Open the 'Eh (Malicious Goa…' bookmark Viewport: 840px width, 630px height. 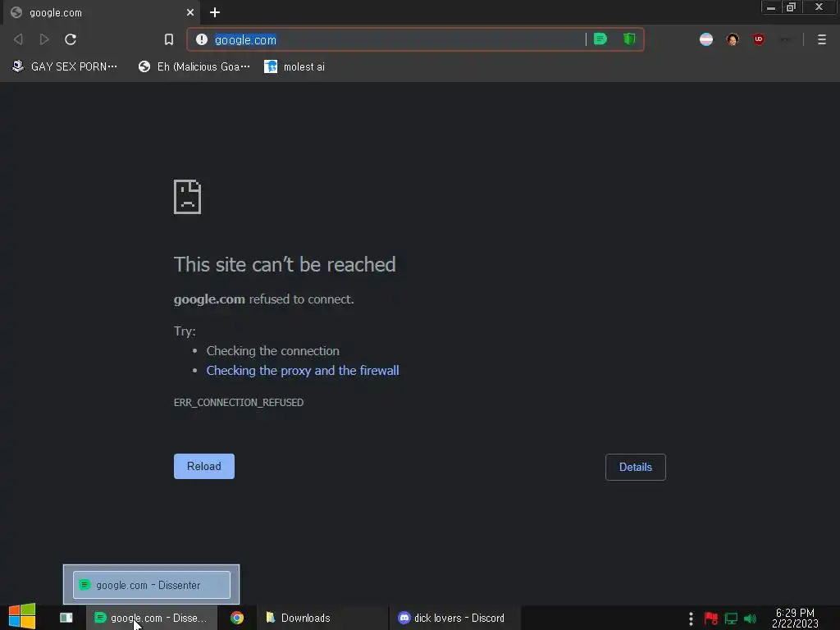194,66
